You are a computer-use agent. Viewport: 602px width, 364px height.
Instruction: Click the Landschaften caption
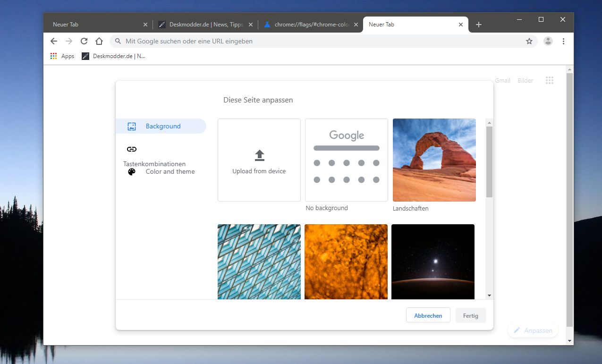click(x=411, y=208)
